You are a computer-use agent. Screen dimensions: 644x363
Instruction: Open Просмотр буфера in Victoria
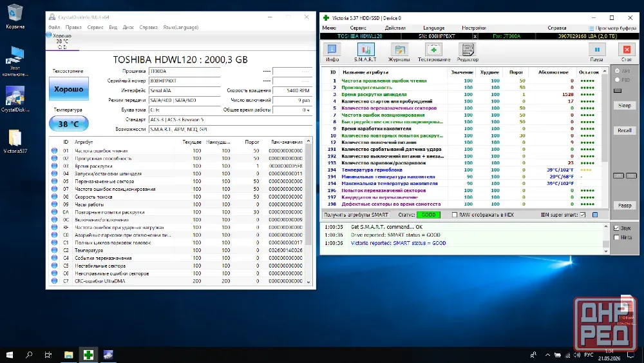[x=612, y=28]
